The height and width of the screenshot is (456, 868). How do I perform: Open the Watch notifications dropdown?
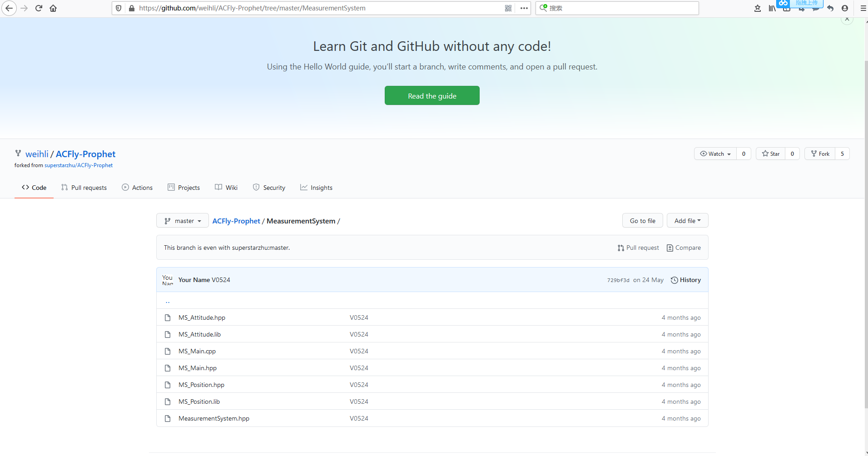point(715,154)
